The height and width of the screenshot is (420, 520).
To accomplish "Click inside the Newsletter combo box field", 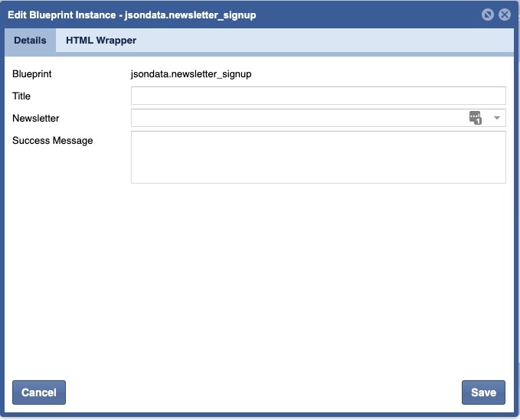I will [299, 118].
